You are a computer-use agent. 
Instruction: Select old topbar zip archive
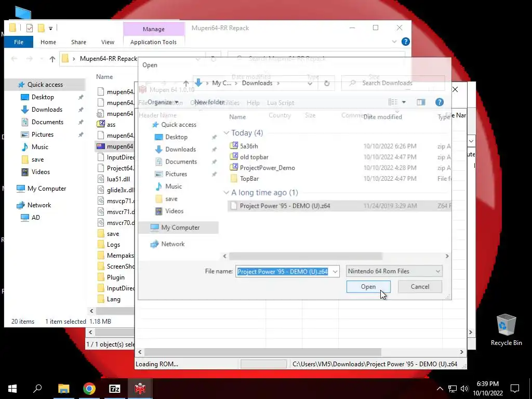[x=254, y=157]
